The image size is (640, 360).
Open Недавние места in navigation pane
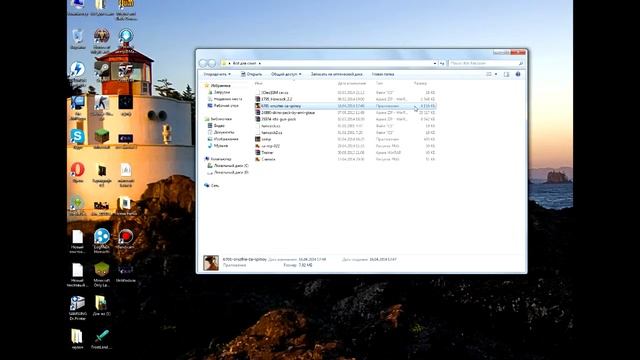pyautogui.click(x=228, y=99)
